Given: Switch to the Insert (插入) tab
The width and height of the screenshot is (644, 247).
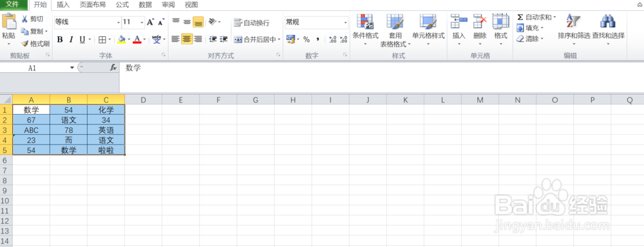Looking at the screenshot, I should click(x=63, y=5).
